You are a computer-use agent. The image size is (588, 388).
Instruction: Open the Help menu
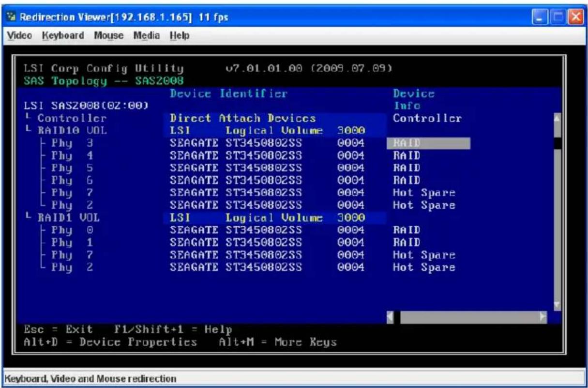pos(180,36)
